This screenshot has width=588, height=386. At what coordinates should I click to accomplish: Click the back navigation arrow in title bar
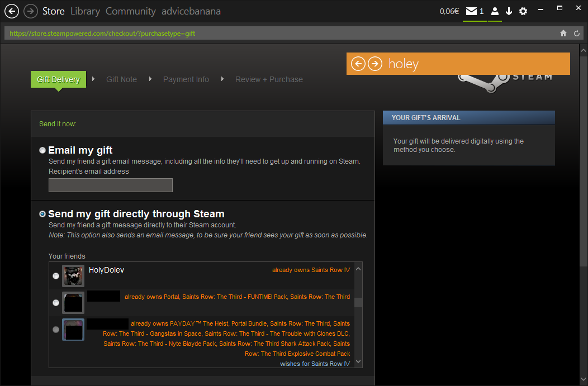click(12, 11)
